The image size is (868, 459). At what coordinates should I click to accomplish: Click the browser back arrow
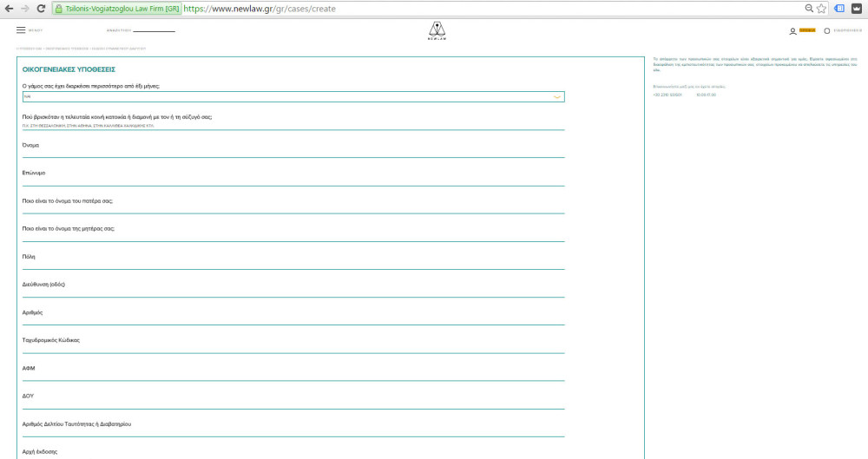(x=8, y=8)
